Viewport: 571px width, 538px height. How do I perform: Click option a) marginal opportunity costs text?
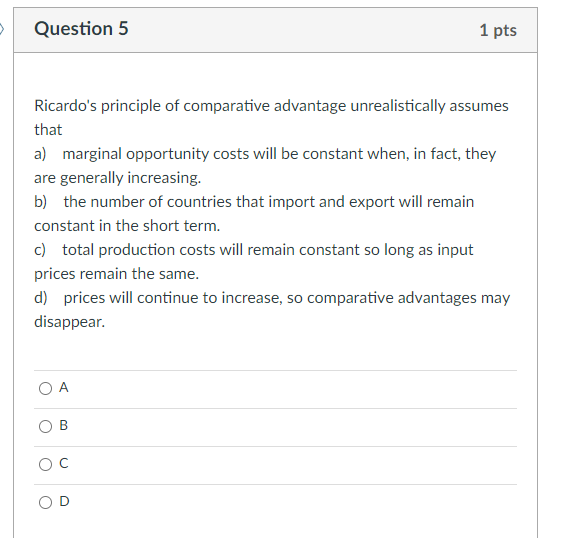(x=265, y=166)
